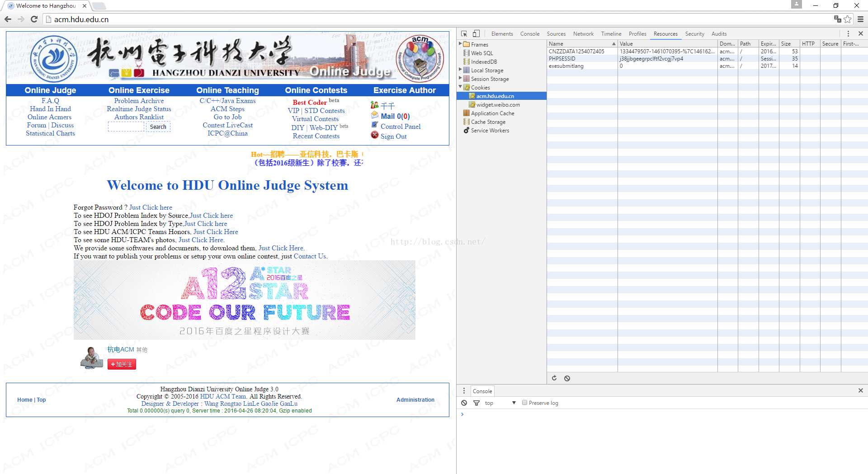Click the Chrome user profile icon
Screen dimensions: 868x474
797,5
